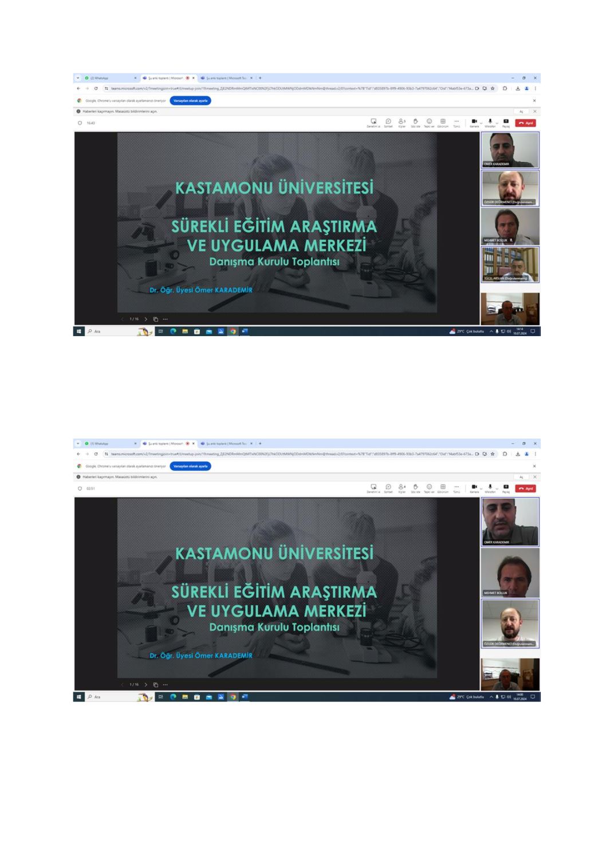Toggle Kamera in the top screenshot
The width and height of the screenshot is (614, 868).
pyautogui.click(x=474, y=123)
